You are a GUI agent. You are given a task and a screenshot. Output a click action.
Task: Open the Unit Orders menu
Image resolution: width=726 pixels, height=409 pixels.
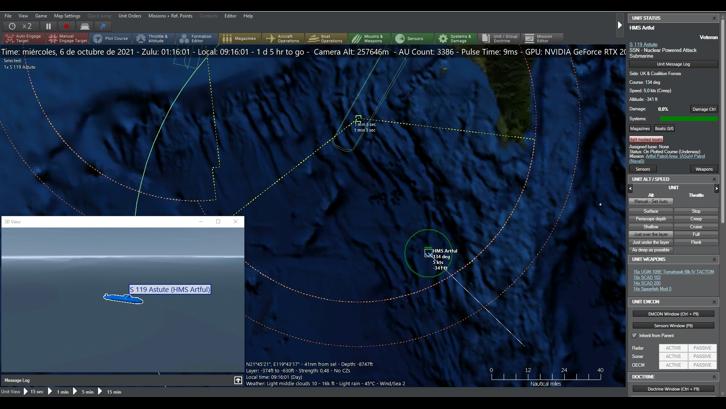click(130, 16)
